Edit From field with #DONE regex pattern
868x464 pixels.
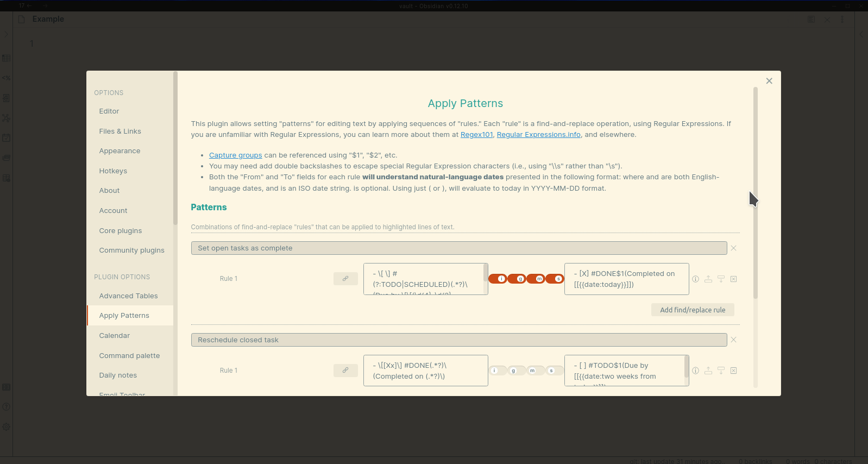425,371
